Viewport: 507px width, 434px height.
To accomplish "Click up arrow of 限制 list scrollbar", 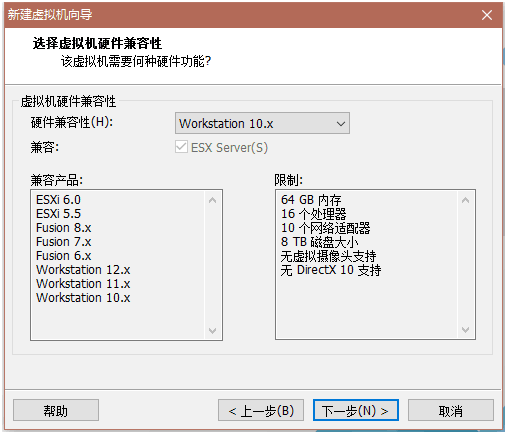I will pyautogui.click(x=465, y=200).
